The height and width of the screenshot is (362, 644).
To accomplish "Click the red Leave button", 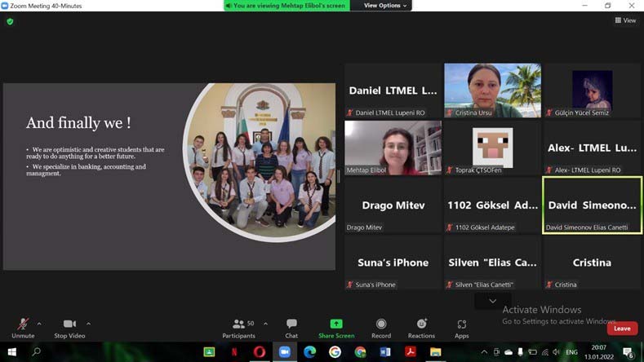I will (622, 329).
